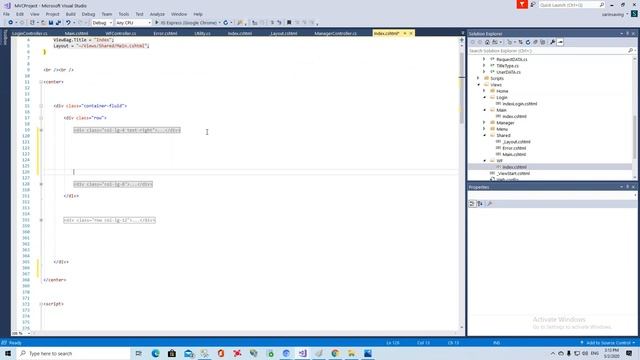Screen dimensions: 640x360
Task: Switch to the ManagerController.cs tab
Action: click(336, 33)
